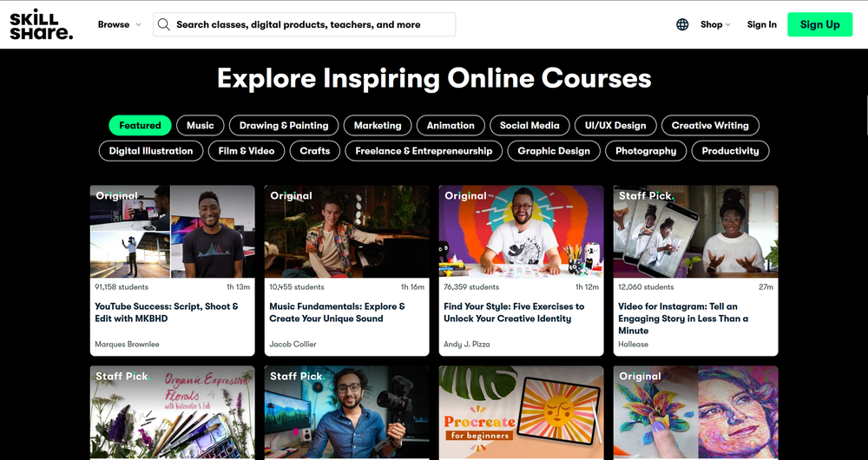Select the Photography category pill

(x=646, y=151)
